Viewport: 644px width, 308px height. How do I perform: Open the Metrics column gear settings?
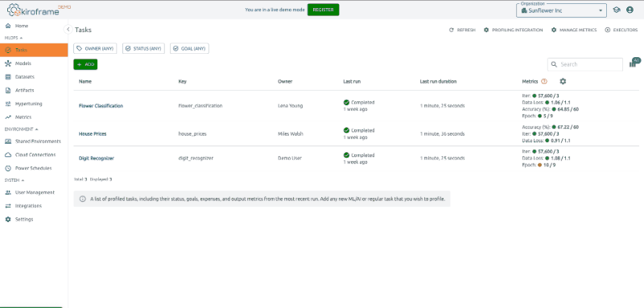[x=563, y=81]
